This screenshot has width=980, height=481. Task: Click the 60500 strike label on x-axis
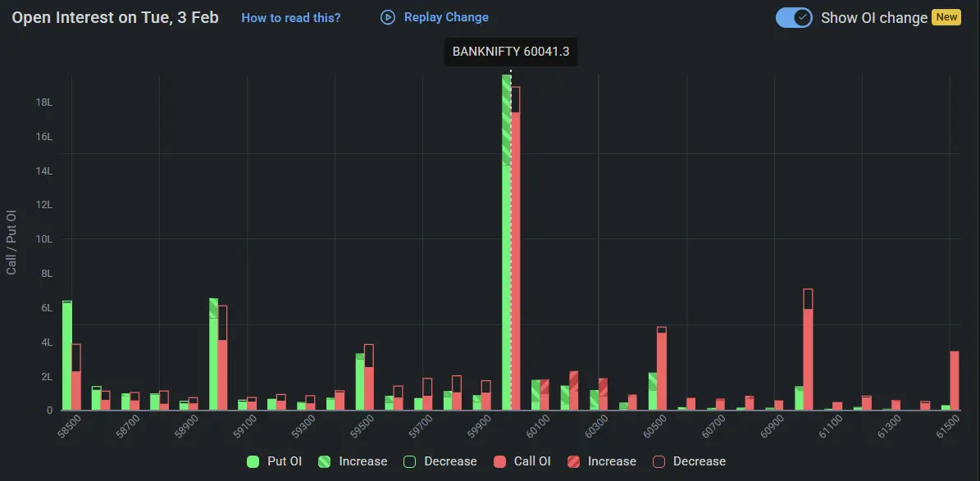(654, 427)
